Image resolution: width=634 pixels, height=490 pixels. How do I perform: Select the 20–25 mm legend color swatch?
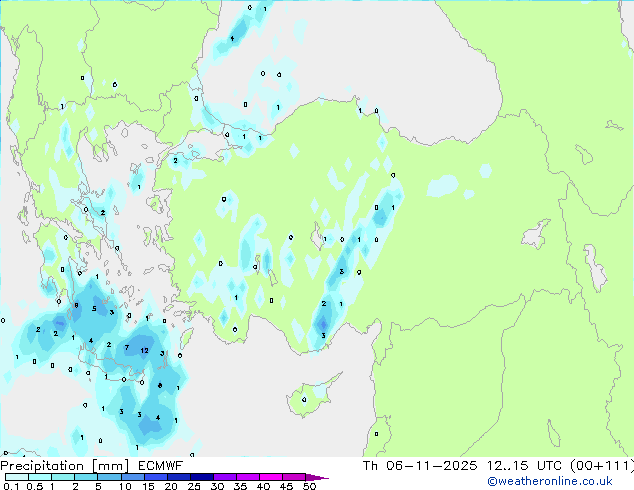coord(178,477)
